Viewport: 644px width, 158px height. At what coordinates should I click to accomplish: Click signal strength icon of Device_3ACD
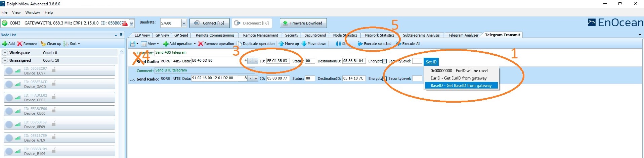click(17, 84)
